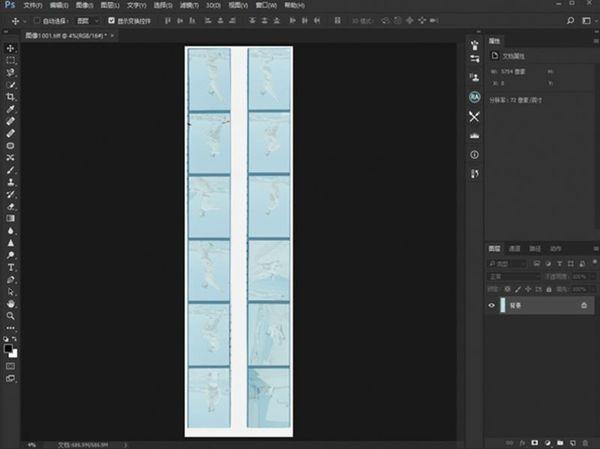
Task: Create new adjustment layer half-circle icon
Action: click(548, 443)
